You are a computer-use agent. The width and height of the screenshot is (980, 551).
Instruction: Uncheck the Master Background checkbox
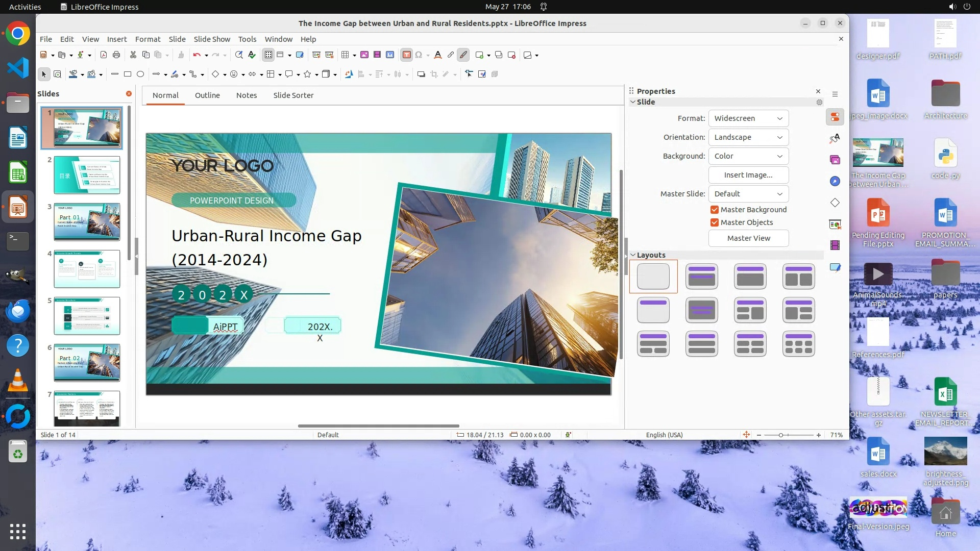tap(715, 210)
